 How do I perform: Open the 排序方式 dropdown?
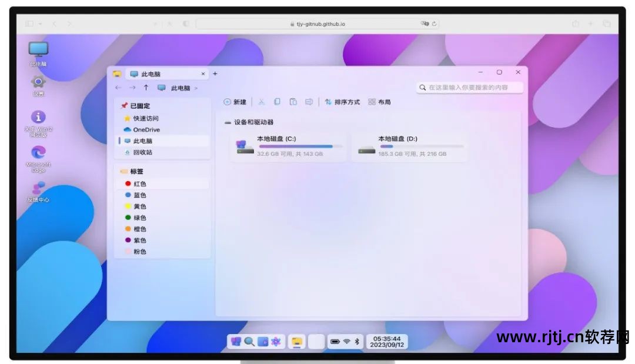pos(346,102)
